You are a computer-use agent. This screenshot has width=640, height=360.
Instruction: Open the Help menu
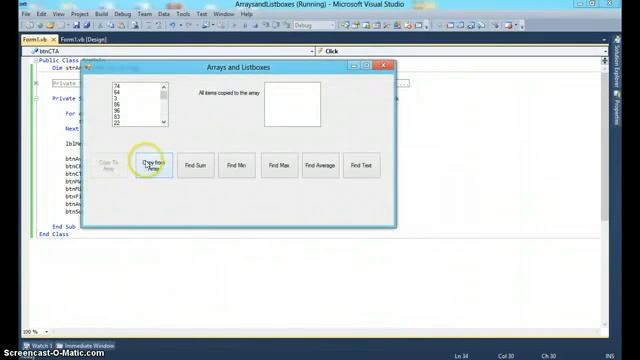pyautogui.click(x=246, y=14)
